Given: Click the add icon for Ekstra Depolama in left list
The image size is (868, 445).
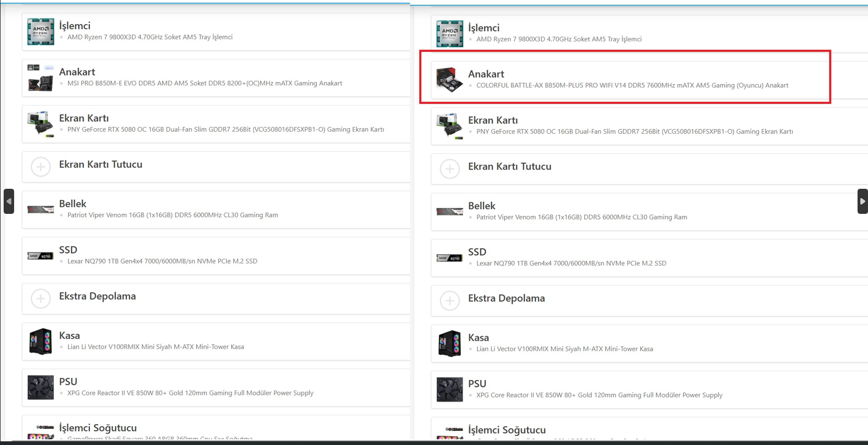Looking at the screenshot, I should tap(41, 299).
